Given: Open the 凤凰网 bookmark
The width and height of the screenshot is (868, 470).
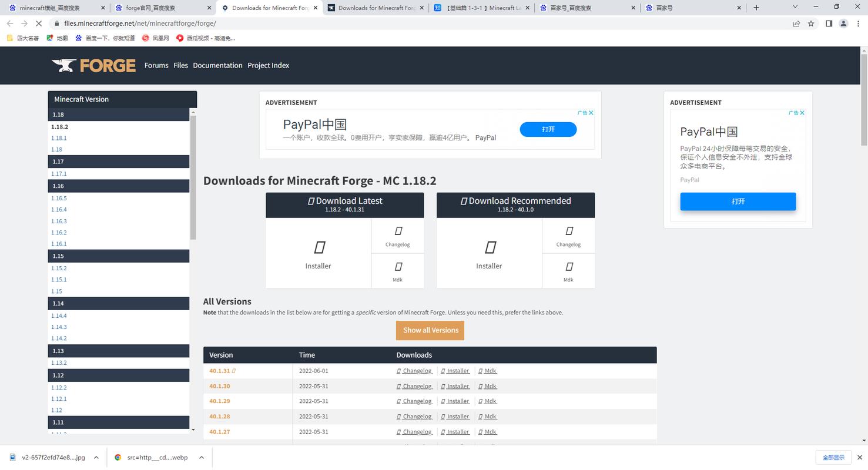Looking at the screenshot, I should (x=156, y=38).
